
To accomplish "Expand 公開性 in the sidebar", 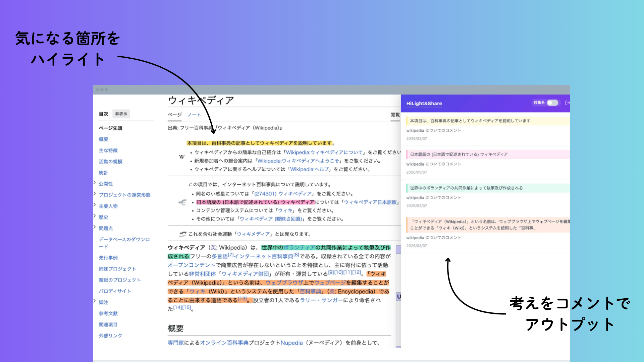I will click(95, 184).
